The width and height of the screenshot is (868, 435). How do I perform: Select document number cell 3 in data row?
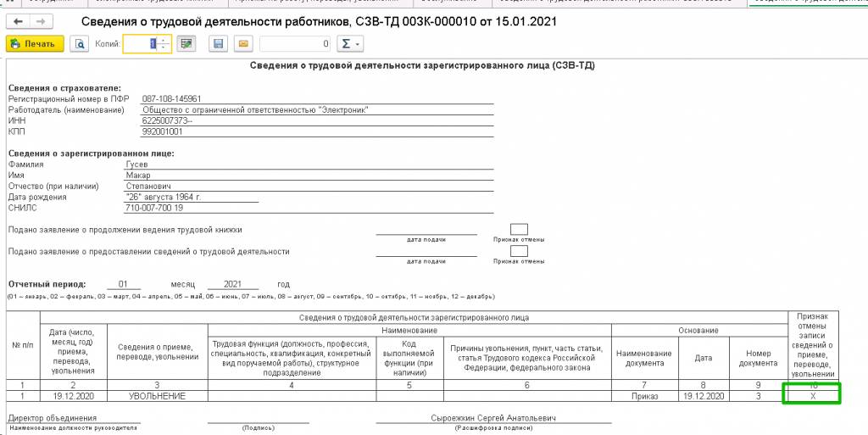click(x=758, y=396)
